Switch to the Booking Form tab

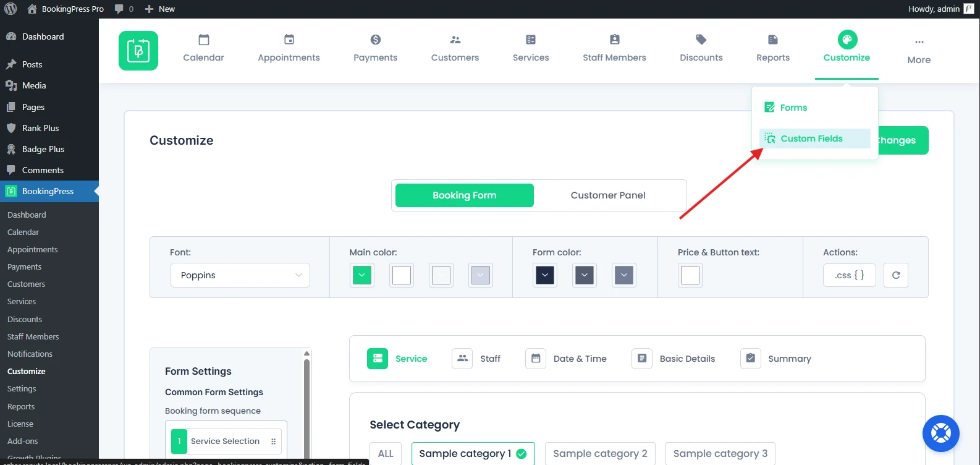point(465,195)
